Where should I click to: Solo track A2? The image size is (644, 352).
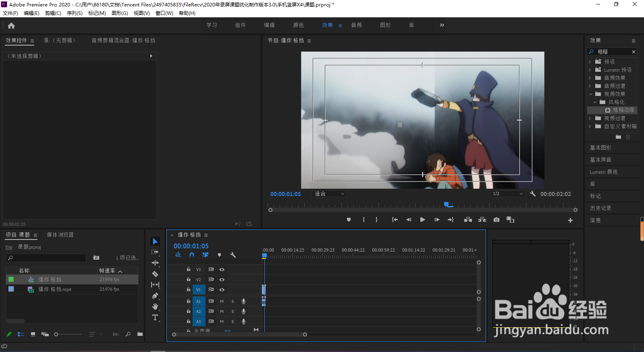coord(233,311)
